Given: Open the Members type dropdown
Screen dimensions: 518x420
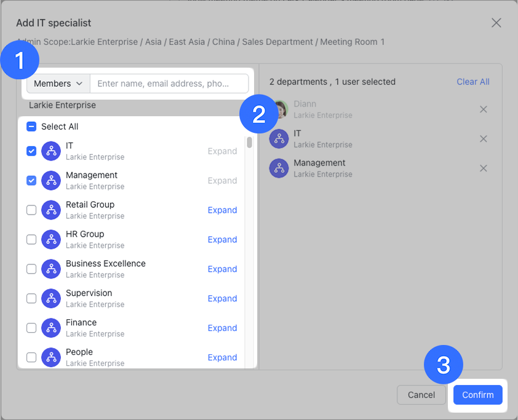Looking at the screenshot, I should [x=58, y=84].
